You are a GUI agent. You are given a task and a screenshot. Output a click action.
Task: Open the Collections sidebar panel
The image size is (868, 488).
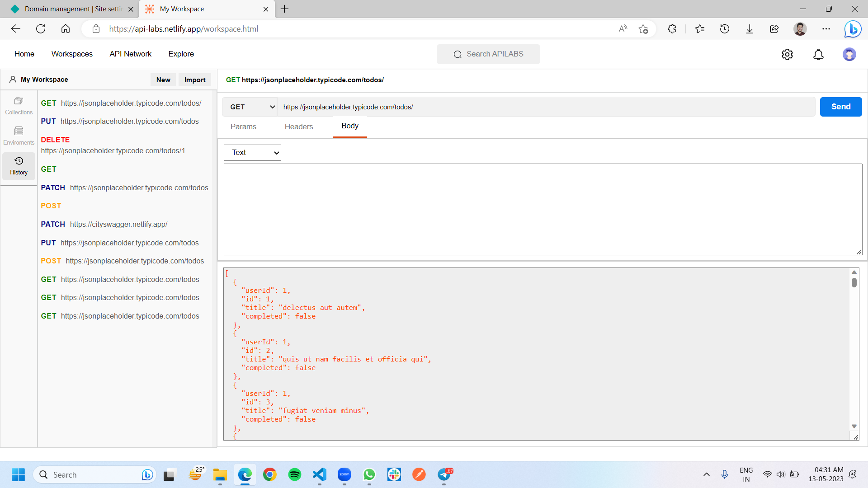click(19, 105)
